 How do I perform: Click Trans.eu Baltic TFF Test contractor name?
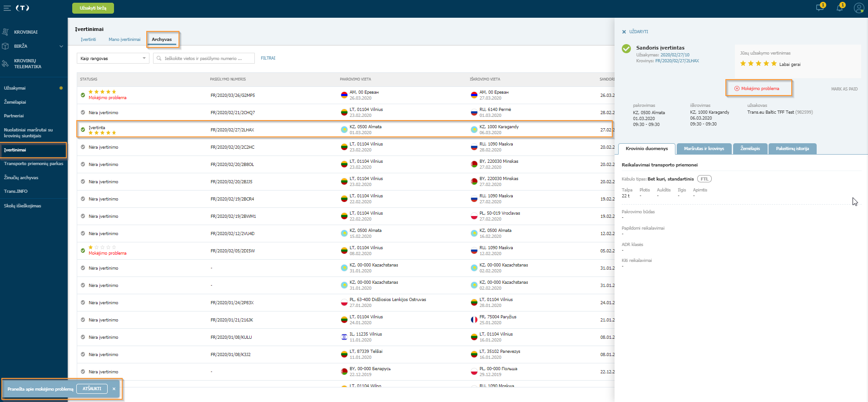(x=771, y=112)
